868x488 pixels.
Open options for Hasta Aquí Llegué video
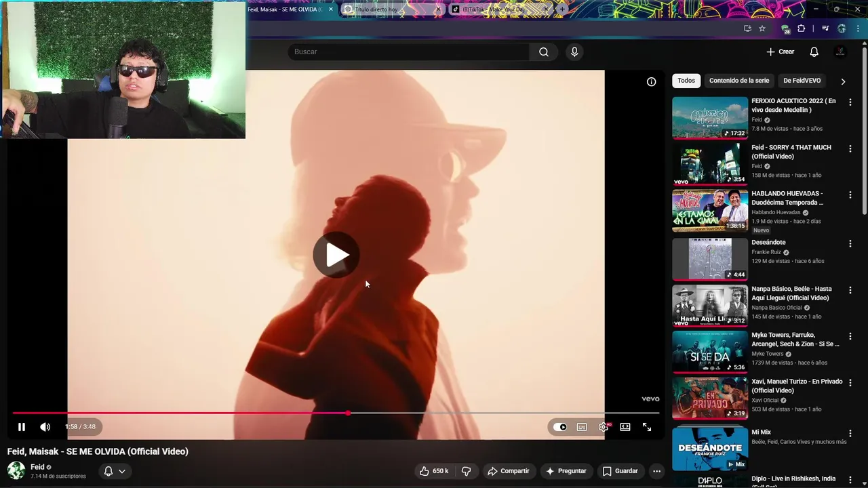click(850, 290)
